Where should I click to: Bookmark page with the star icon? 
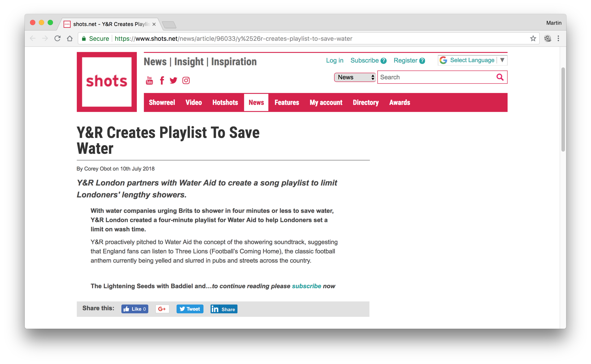[533, 38]
